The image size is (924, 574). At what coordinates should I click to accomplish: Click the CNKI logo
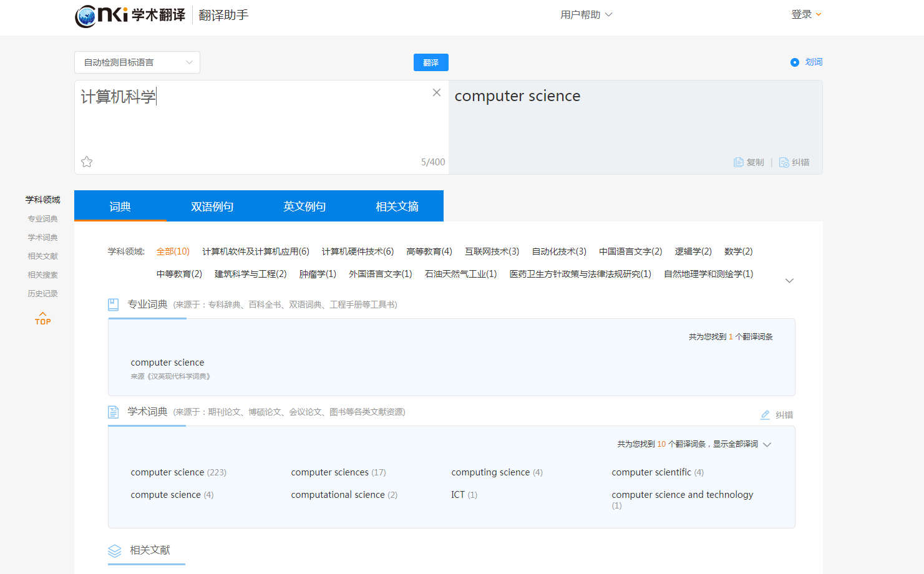click(x=130, y=15)
